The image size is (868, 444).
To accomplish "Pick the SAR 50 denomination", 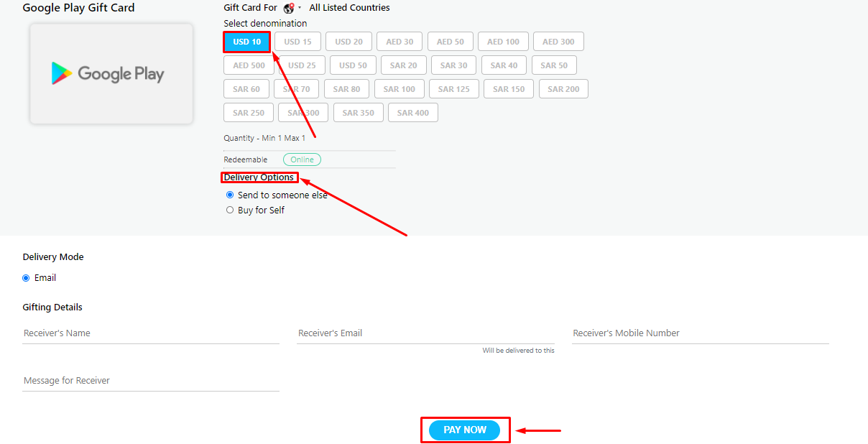I will click(554, 65).
